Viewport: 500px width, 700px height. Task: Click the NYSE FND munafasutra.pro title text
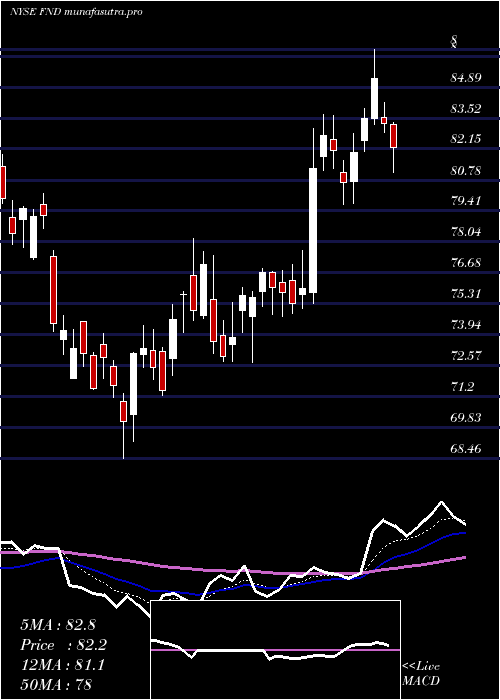pyautogui.click(x=75, y=12)
